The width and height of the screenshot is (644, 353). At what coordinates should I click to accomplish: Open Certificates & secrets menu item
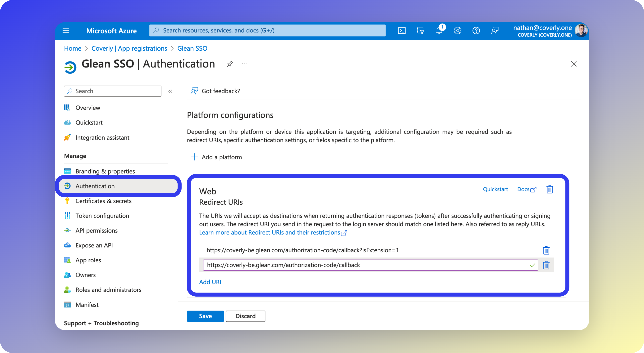(x=103, y=201)
